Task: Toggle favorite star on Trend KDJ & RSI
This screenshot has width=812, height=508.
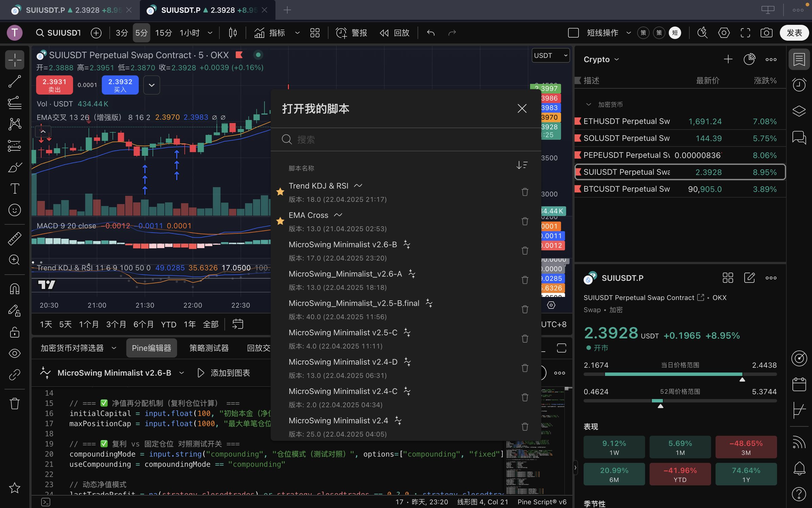Action: coord(280,192)
